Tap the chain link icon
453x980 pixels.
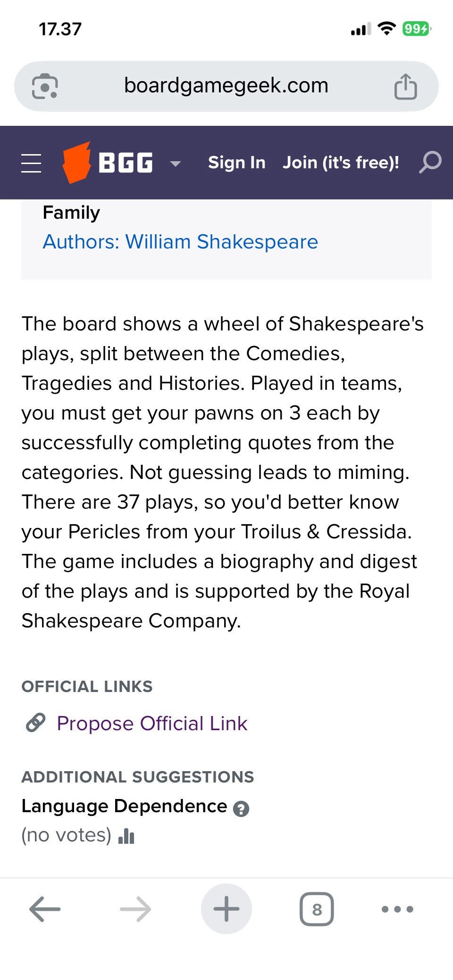(35, 723)
